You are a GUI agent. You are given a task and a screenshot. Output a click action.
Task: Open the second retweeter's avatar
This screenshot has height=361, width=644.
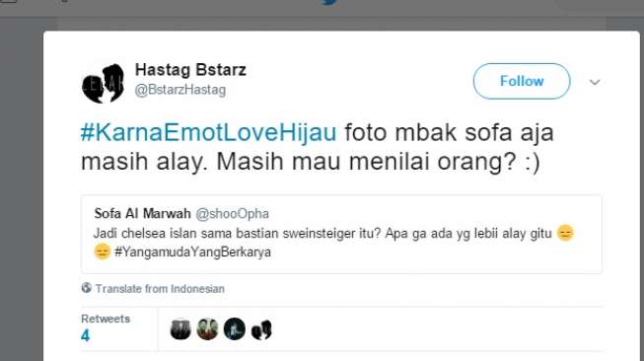pyautogui.click(x=207, y=329)
